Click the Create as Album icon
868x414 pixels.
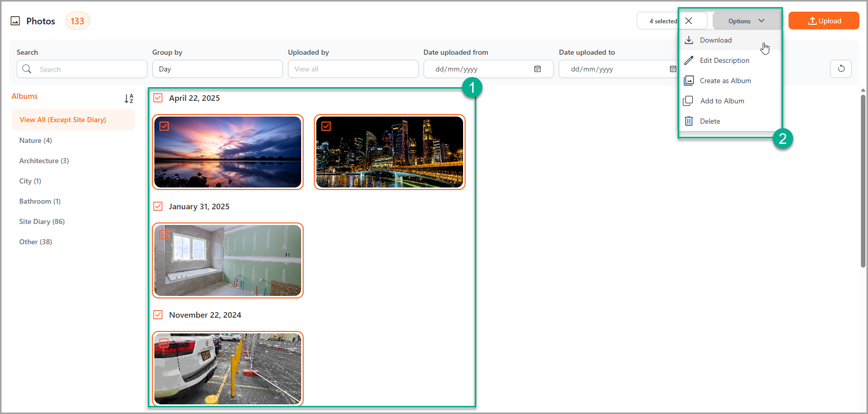point(689,81)
